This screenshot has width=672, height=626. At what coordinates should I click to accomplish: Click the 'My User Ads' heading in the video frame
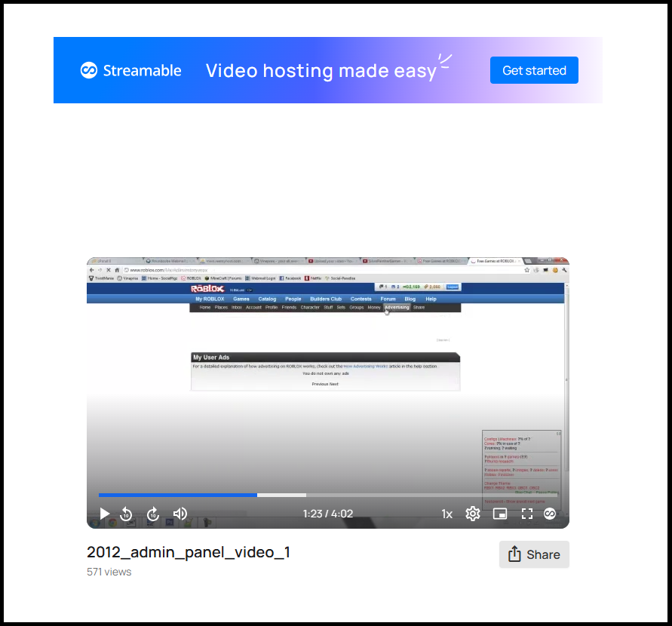click(211, 357)
